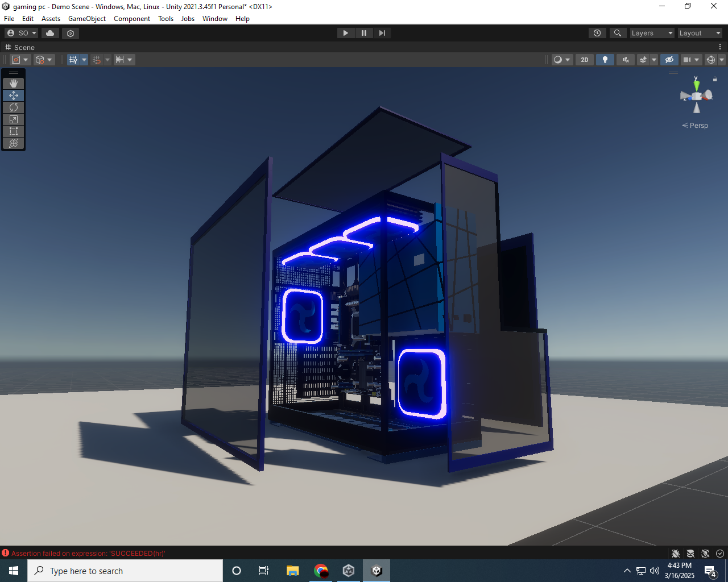
Task: Open Unity cloud services icon
Action: coord(50,33)
